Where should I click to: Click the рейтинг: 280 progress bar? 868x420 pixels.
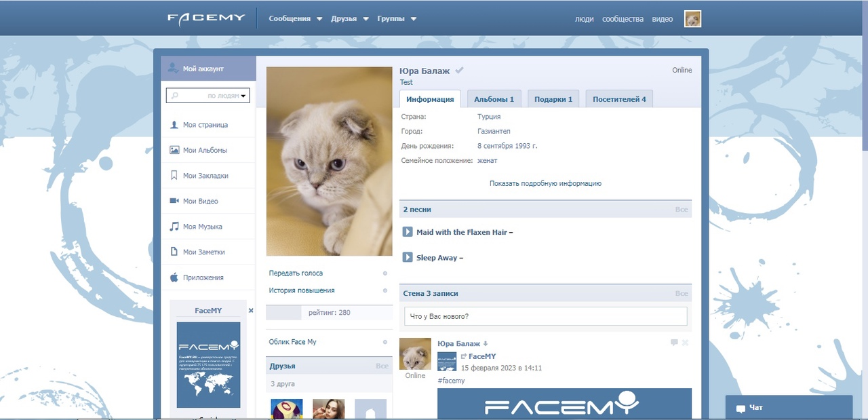point(329,313)
